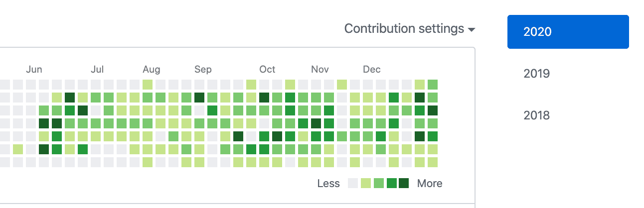Click the isolated light-green cell left of the June columns
The image size is (644, 208).
point(18,149)
